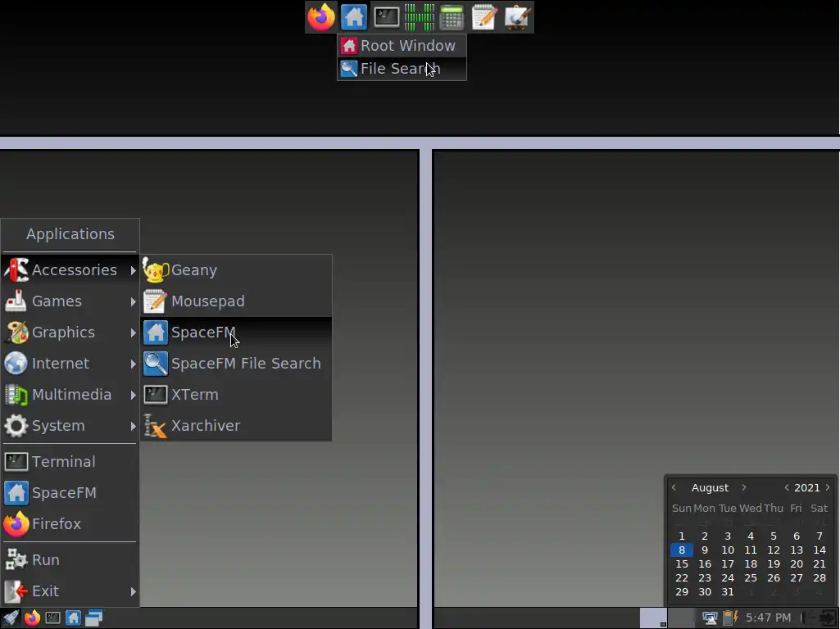Expand the Exit submenu arrow
This screenshot has width=840, height=629.
[133, 591]
